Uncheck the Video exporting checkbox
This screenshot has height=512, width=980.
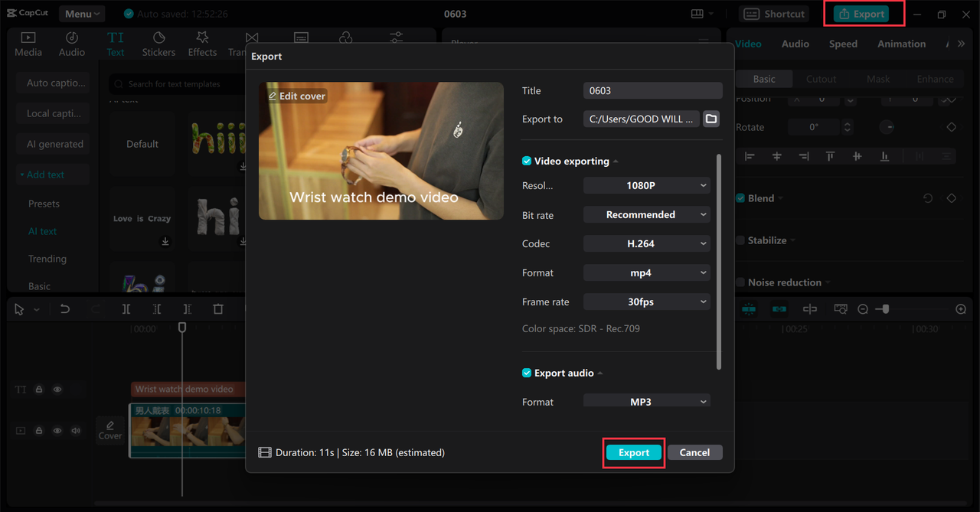click(x=527, y=161)
